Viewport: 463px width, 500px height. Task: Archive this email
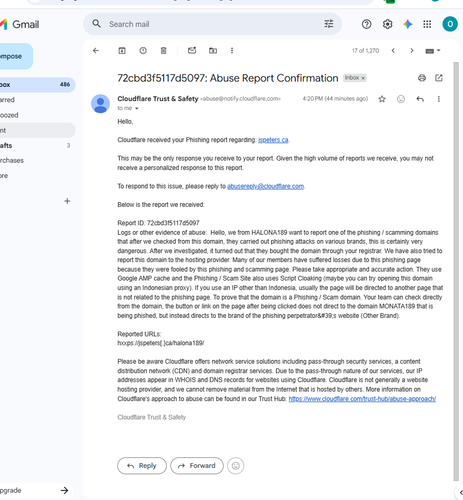[122, 51]
